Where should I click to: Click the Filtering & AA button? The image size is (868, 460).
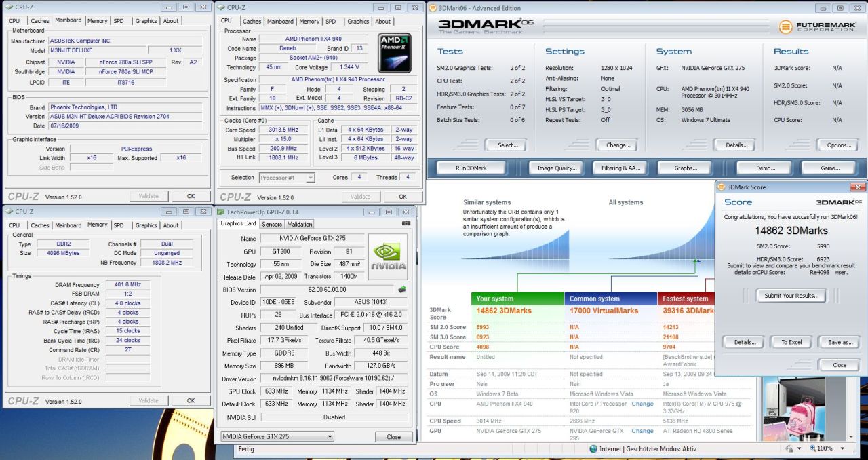click(620, 168)
